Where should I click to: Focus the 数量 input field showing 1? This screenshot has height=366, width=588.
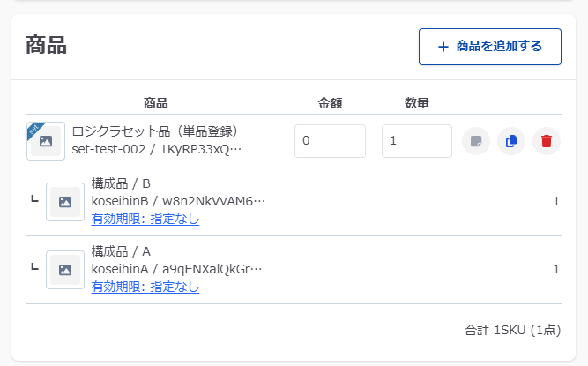416,141
